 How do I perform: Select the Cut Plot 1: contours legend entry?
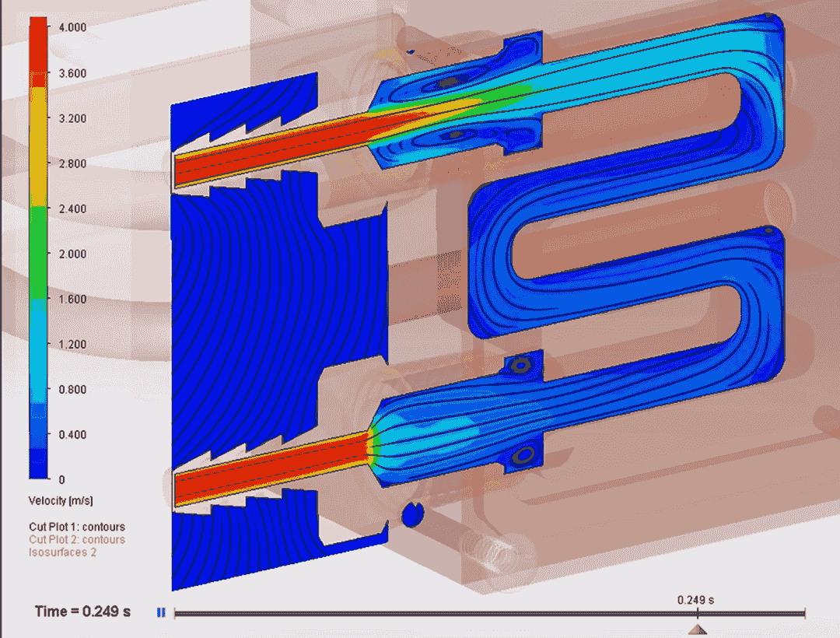click(x=77, y=527)
